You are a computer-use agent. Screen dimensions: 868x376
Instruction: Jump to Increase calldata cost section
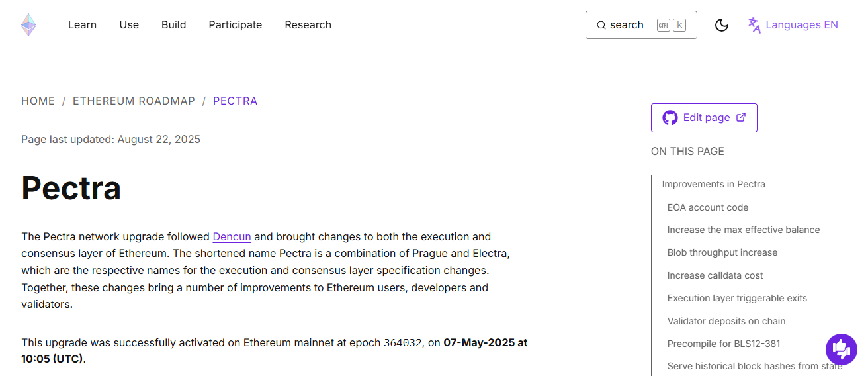pos(715,275)
